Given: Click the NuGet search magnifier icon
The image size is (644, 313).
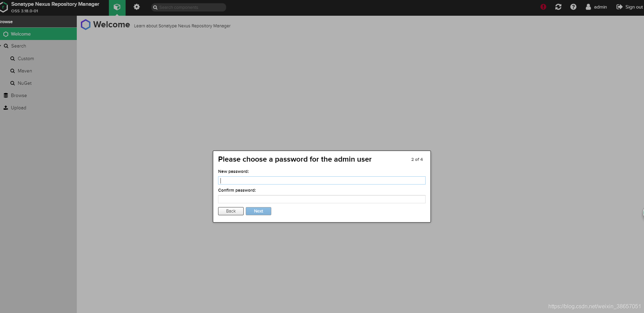Looking at the screenshot, I should coord(13,83).
